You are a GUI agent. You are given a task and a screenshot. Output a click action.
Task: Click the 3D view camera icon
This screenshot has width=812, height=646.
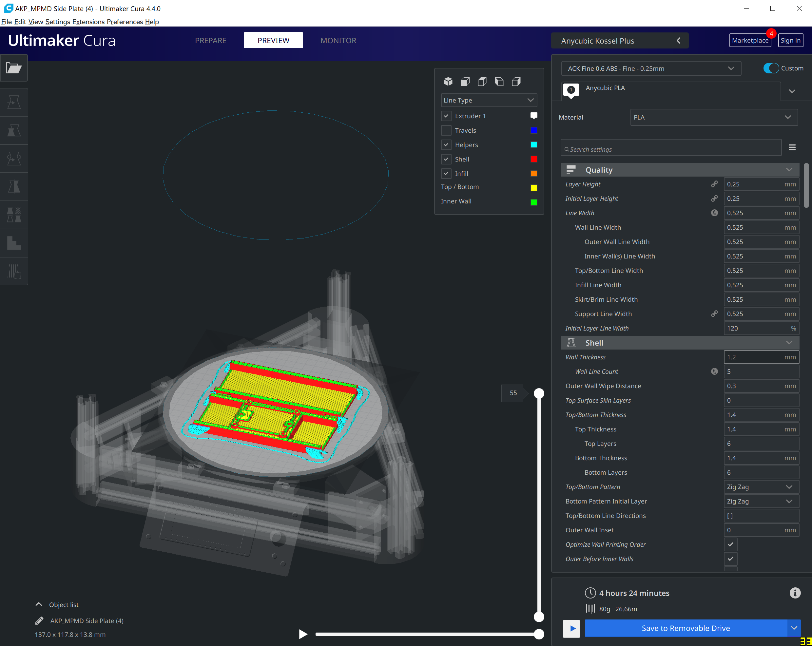pyautogui.click(x=448, y=81)
